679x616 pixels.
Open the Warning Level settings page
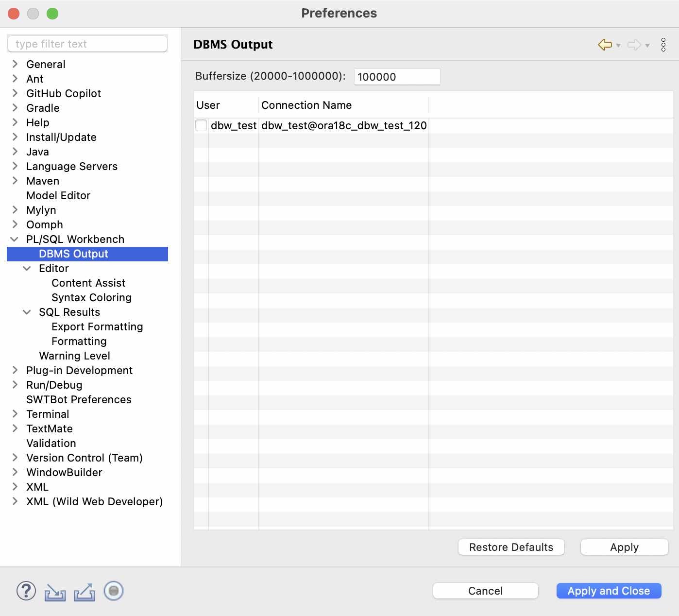point(74,356)
